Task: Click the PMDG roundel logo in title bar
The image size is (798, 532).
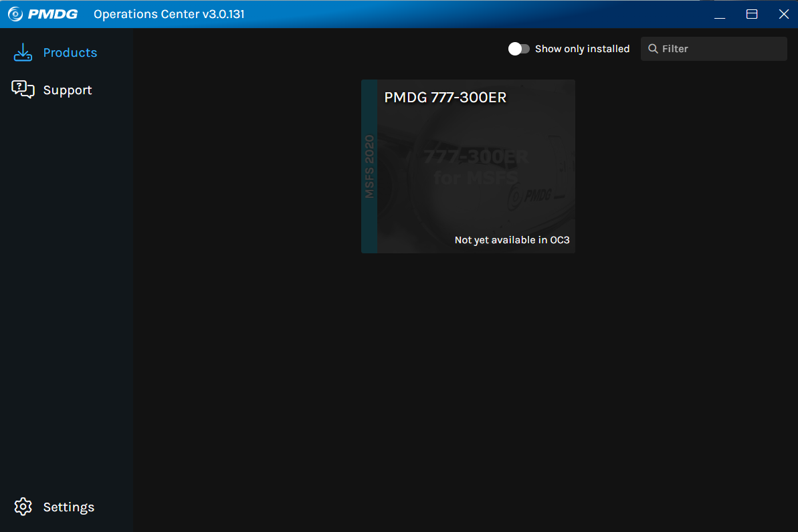Action: pyautogui.click(x=14, y=13)
